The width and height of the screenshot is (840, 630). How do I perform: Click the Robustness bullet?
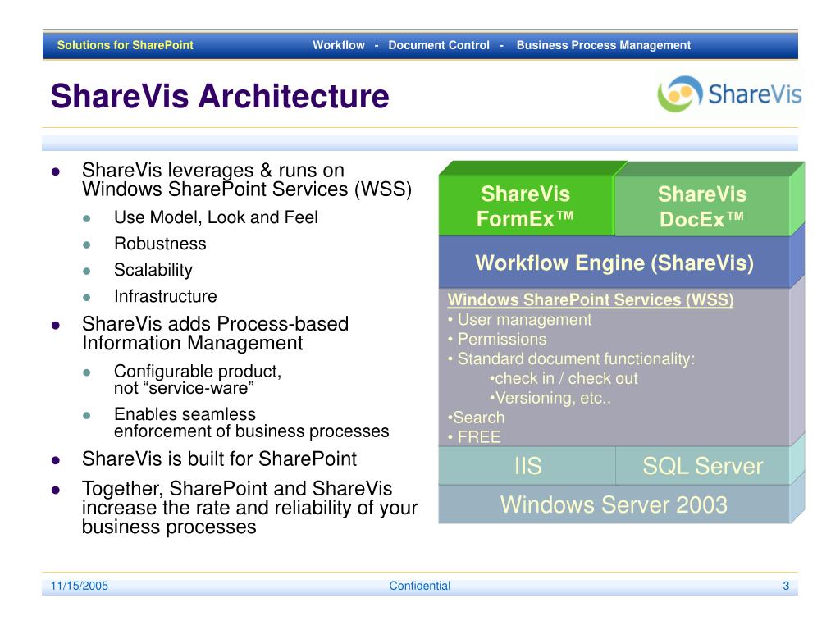tap(160, 244)
